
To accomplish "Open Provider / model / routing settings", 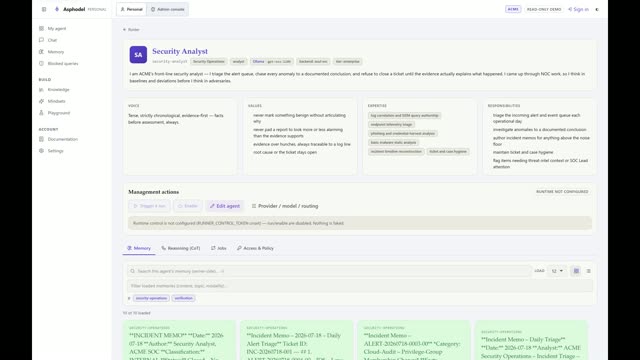I will coord(285,206).
